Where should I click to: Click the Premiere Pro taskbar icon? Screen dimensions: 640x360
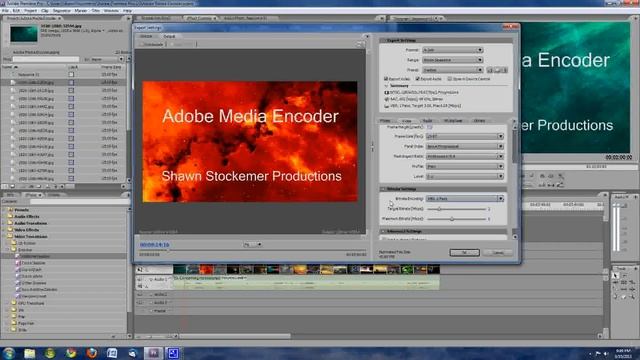tap(153, 353)
